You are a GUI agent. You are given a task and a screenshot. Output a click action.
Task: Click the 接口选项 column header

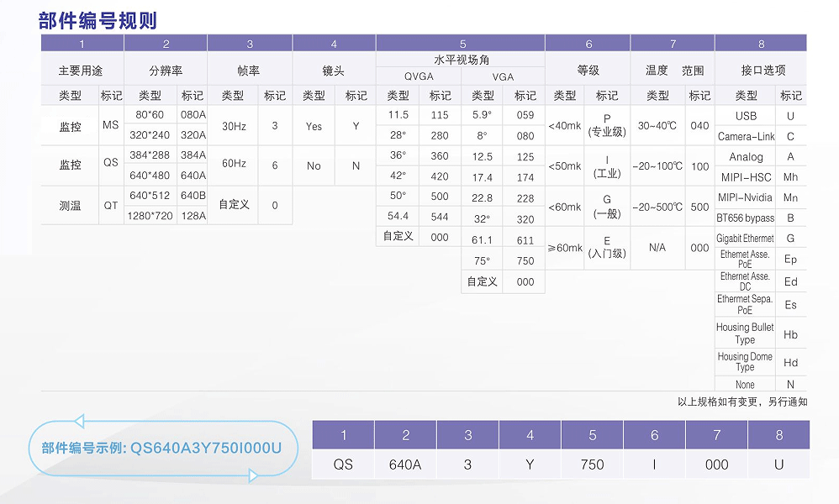click(x=760, y=71)
